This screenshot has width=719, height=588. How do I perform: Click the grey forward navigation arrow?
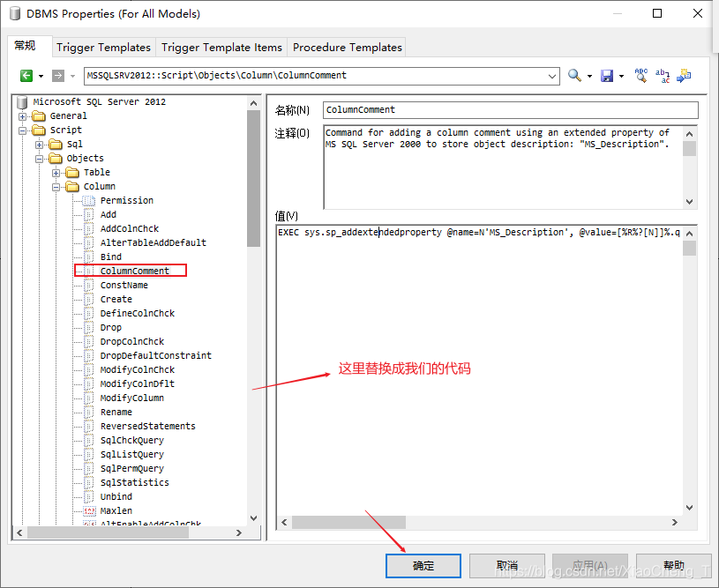(57, 76)
